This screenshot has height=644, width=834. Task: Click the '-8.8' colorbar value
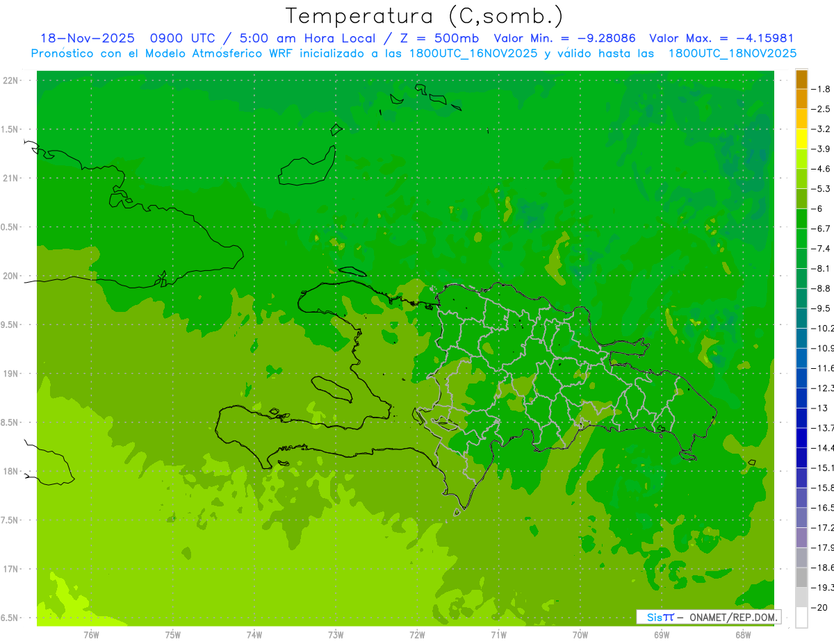[821, 288]
